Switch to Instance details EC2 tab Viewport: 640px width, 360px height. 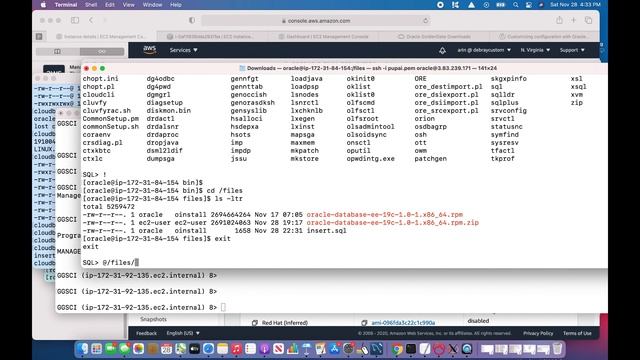click(x=101, y=36)
